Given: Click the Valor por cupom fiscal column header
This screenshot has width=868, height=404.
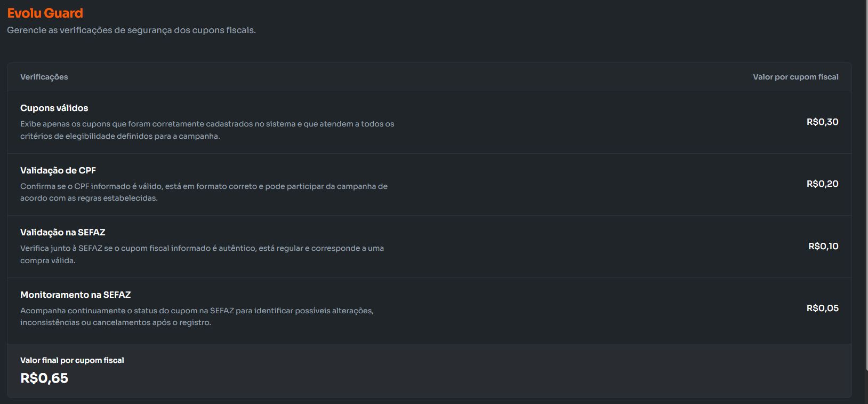Looking at the screenshot, I should 795,77.
